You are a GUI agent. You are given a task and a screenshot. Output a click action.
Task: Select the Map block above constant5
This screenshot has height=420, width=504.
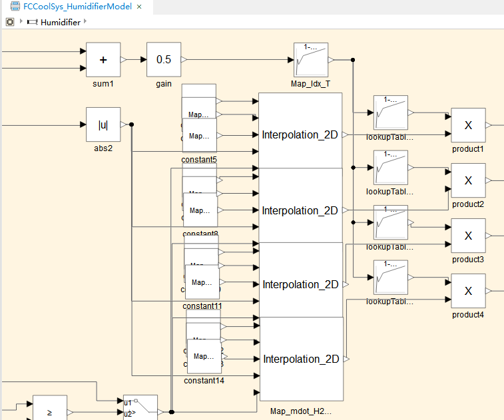tap(200, 135)
